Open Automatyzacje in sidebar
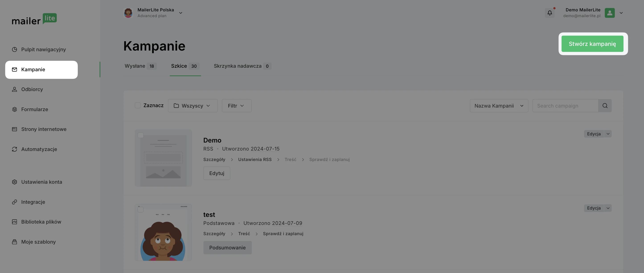This screenshot has width=644, height=273. point(39,149)
